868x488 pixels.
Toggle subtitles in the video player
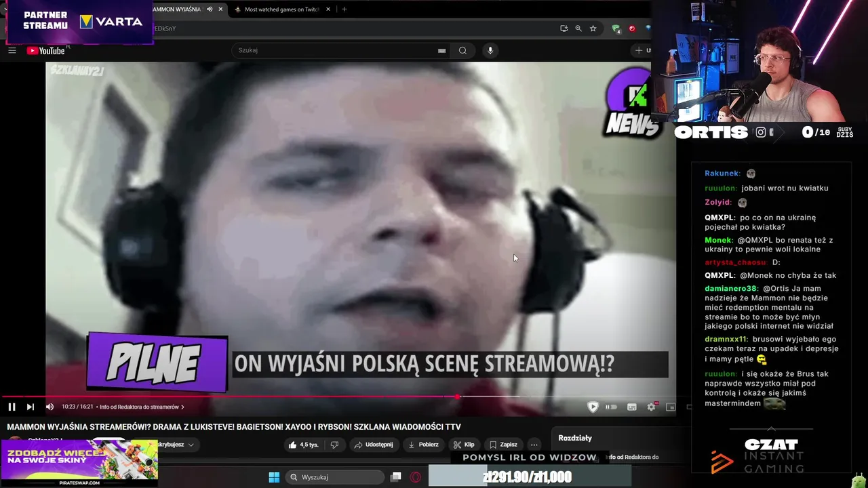click(632, 407)
